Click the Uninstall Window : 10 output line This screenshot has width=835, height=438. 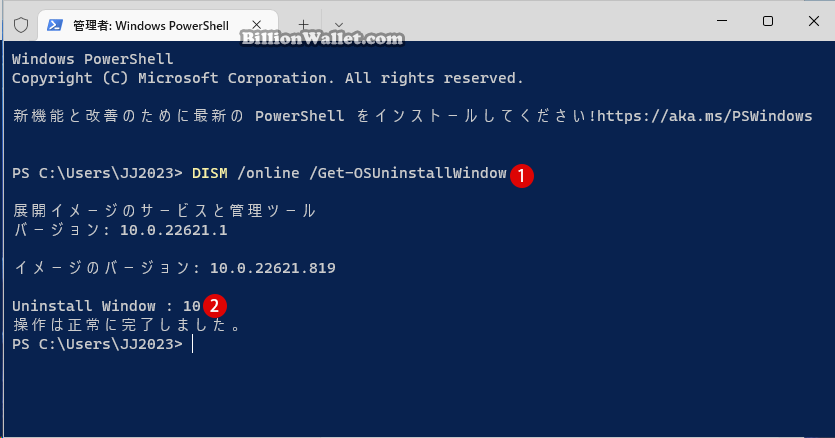pyautogui.click(x=107, y=306)
